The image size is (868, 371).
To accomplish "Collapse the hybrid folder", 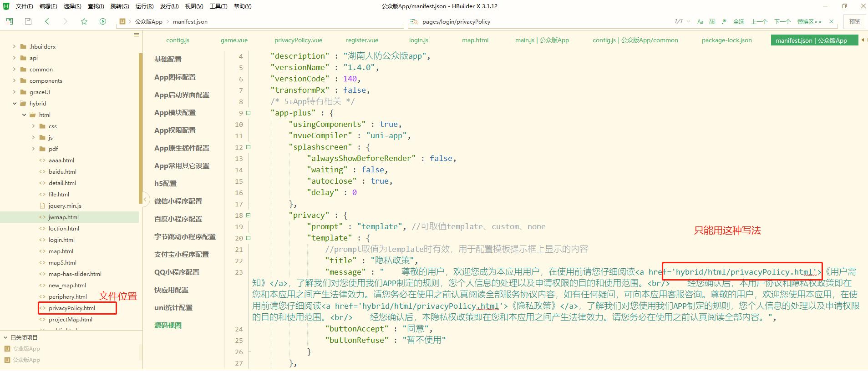I will pos(14,103).
